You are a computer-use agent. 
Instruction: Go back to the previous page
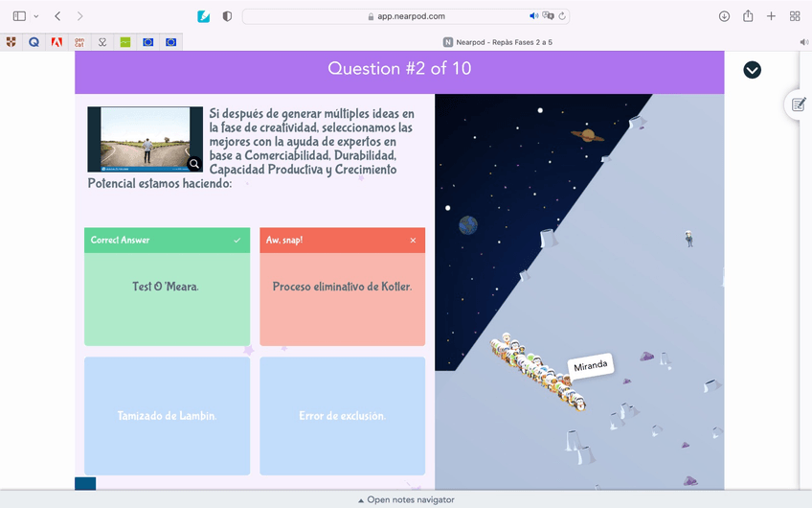(57, 16)
